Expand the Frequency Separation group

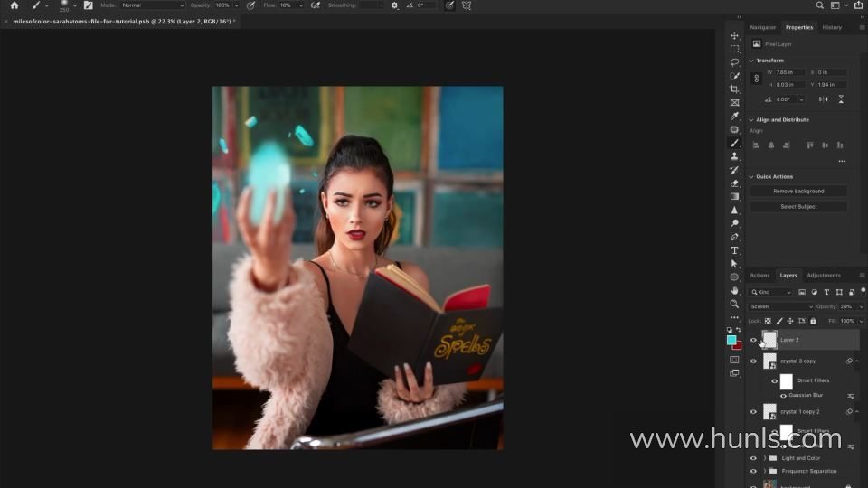[764, 471]
